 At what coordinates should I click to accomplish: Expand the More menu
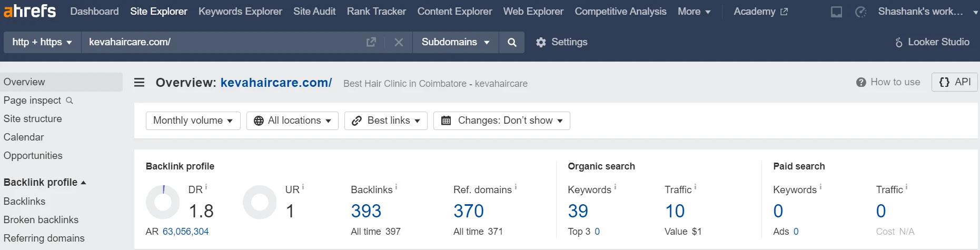694,11
